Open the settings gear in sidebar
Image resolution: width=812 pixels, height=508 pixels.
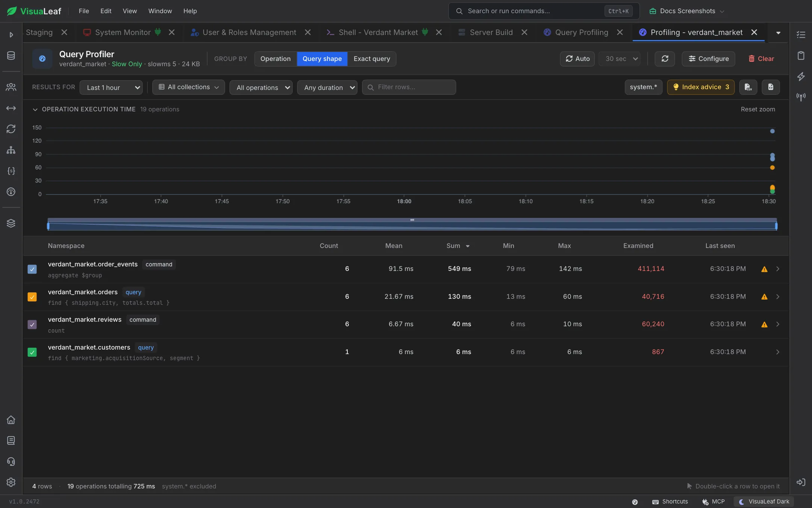[x=11, y=482]
